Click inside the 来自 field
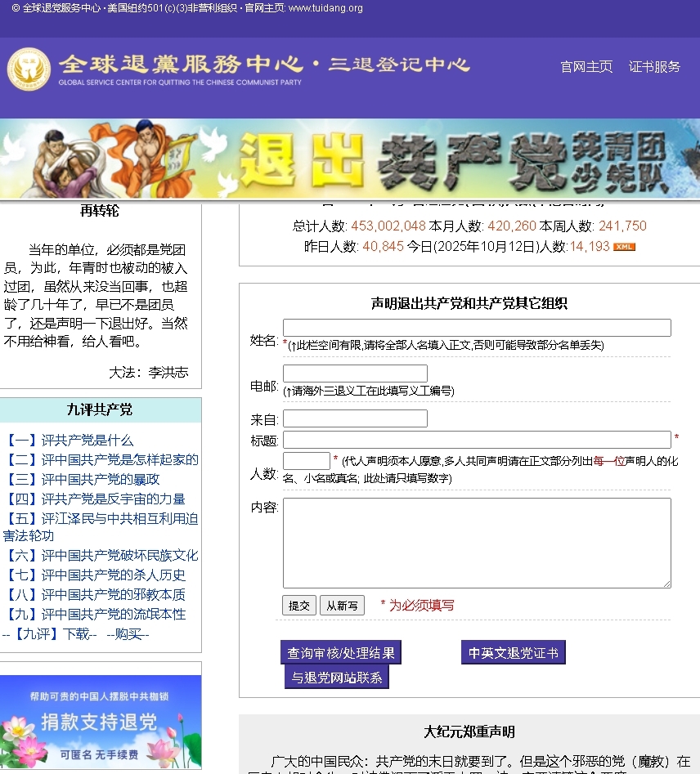 pyautogui.click(x=355, y=418)
